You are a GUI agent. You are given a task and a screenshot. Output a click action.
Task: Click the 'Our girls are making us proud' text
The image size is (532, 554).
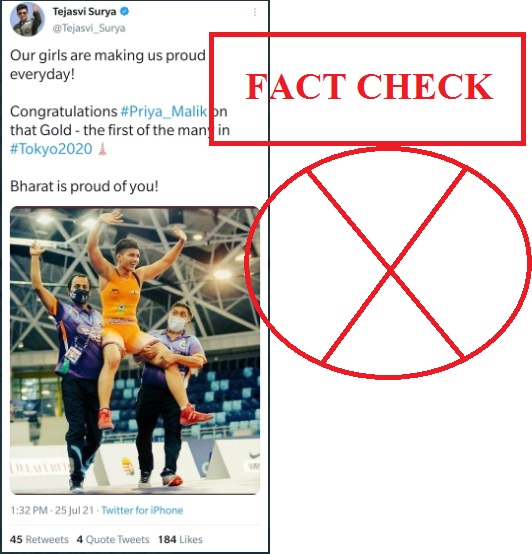[x=108, y=55]
